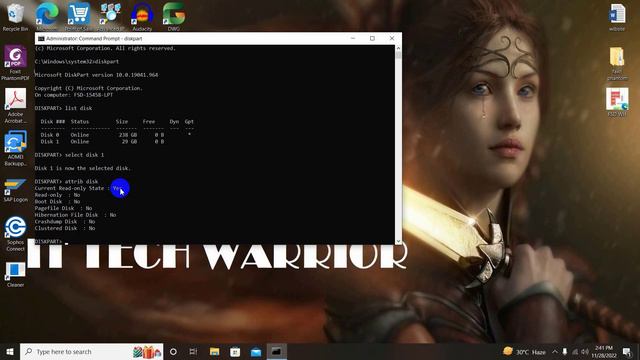Open the Recycle Bin desktop icon

tap(16, 16)
